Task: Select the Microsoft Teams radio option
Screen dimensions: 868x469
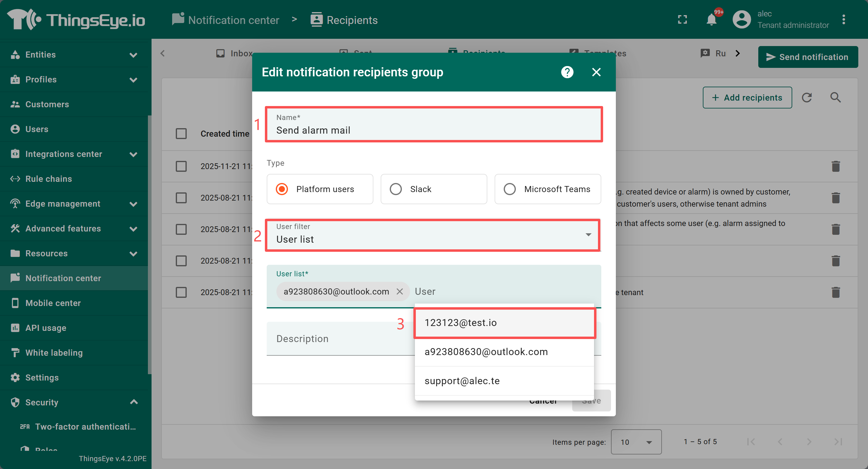Action: tap(509, 189)
